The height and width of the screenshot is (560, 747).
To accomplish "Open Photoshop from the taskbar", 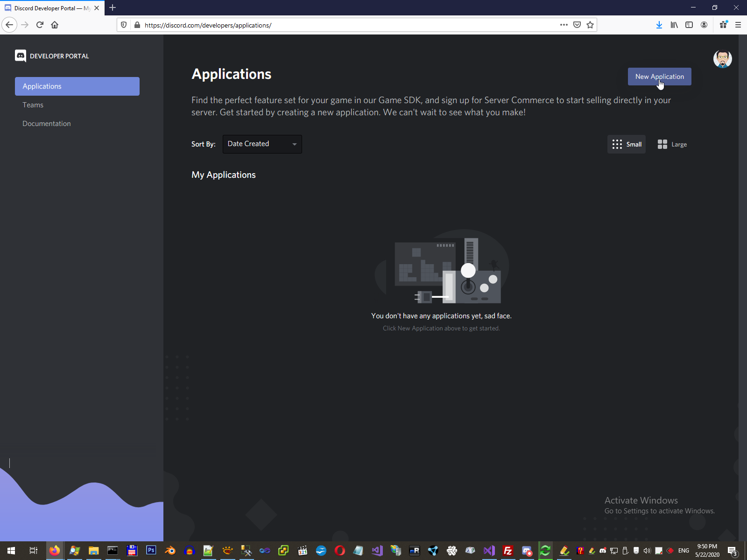I will click(151, 551).
